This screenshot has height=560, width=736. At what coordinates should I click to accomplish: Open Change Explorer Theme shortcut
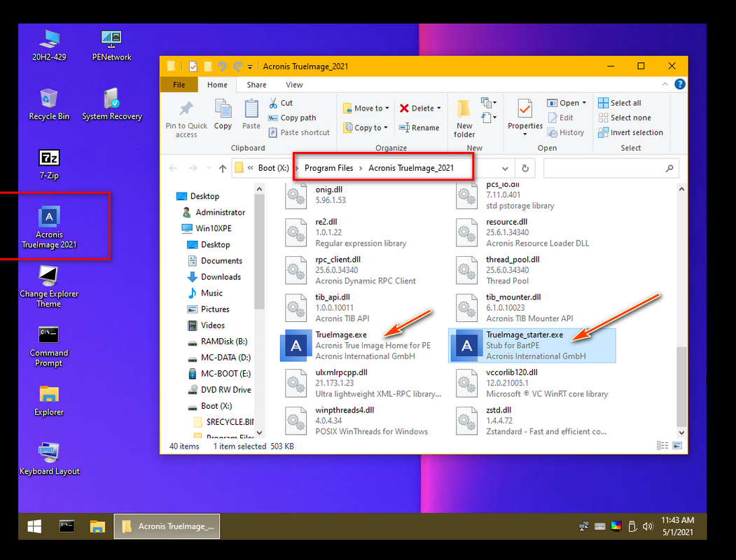49,286
